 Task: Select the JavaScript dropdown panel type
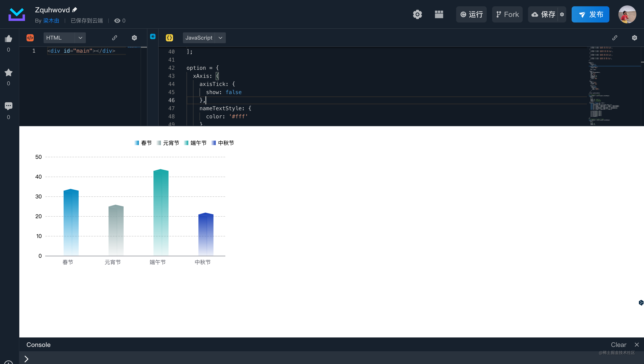click(x=203, y=37)
